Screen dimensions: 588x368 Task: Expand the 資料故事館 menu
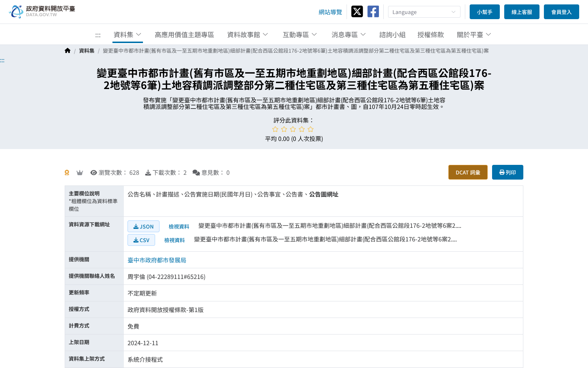click(x=248, y=35)
